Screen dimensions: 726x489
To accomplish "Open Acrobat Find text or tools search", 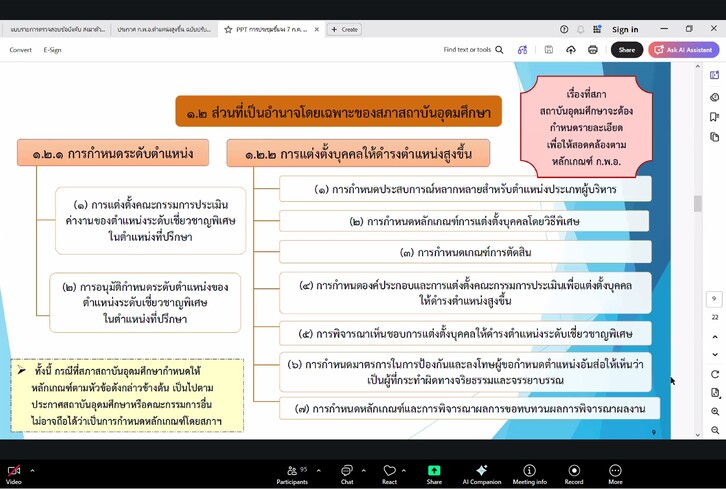I will pos(473,50).
